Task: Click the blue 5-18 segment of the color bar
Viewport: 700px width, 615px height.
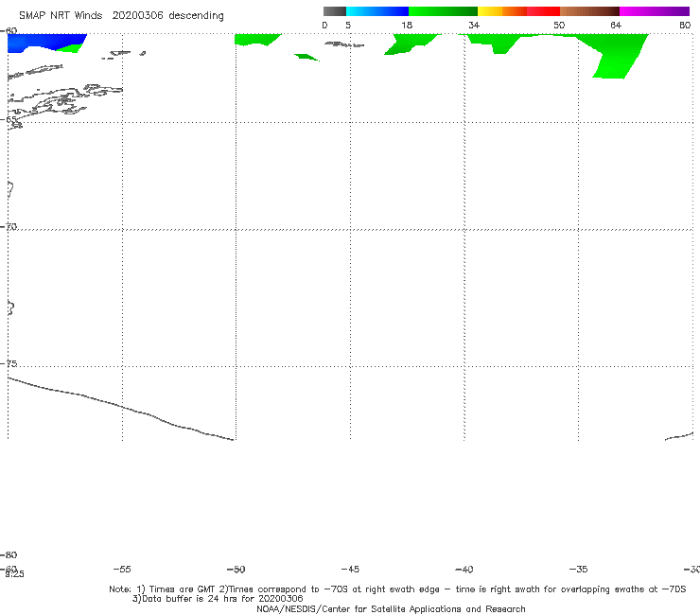Action: click(377, 11)
